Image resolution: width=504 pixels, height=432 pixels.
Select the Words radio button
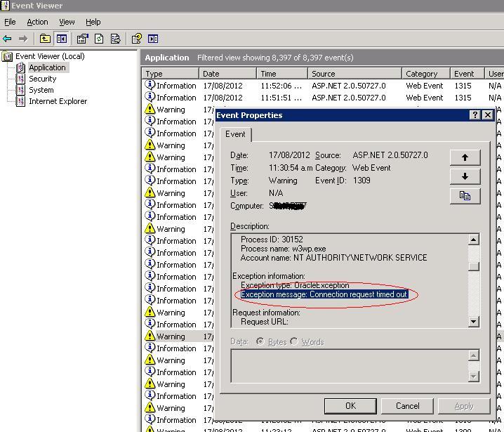tap(294, 341)
